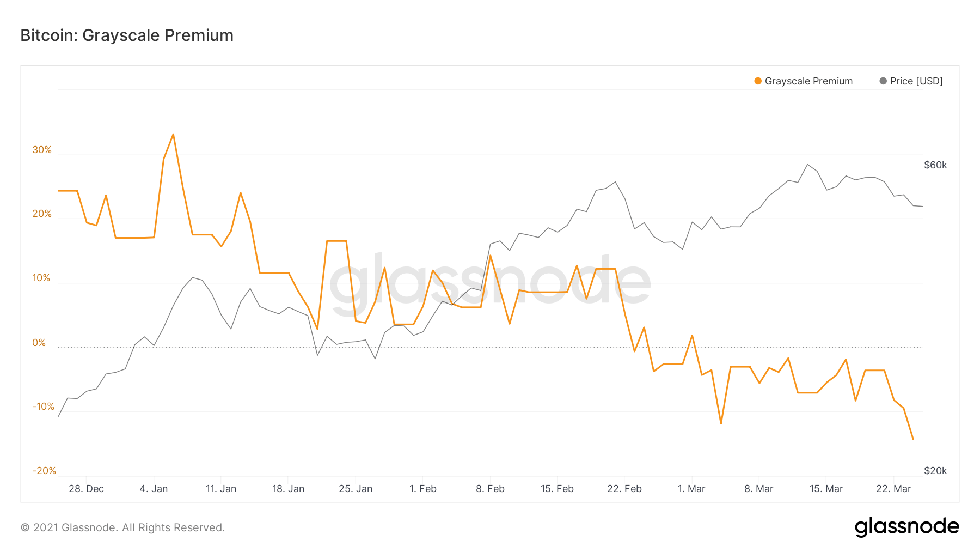Viewport: 980px width, 552px height.
Task: Click the 22. Feb date axis label
Action: click(x=624, y=489)
